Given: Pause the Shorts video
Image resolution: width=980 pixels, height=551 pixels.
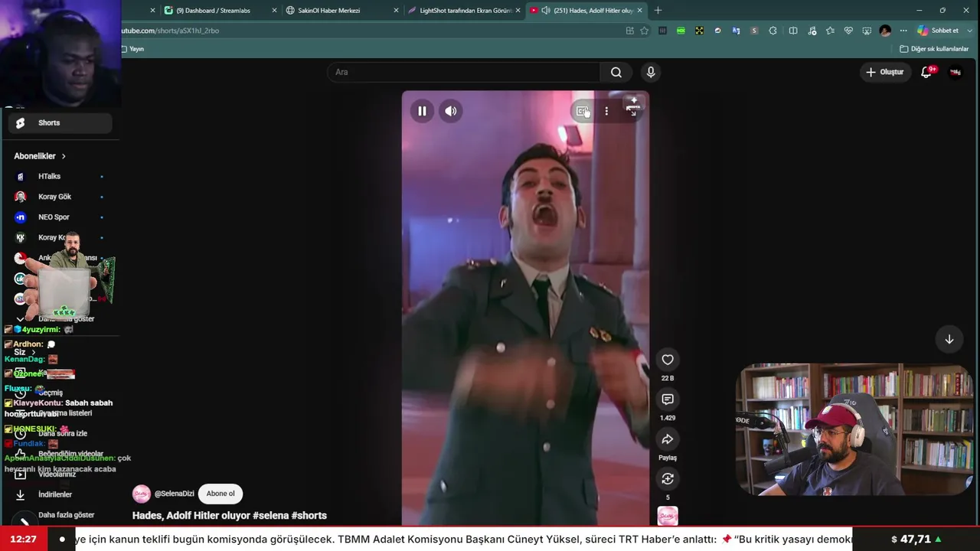Looking at the screenshot, I should [x=422, y=111].
